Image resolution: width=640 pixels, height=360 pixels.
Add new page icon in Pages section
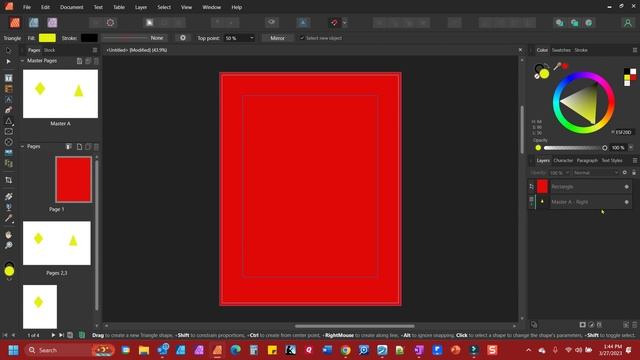[79, 147]
